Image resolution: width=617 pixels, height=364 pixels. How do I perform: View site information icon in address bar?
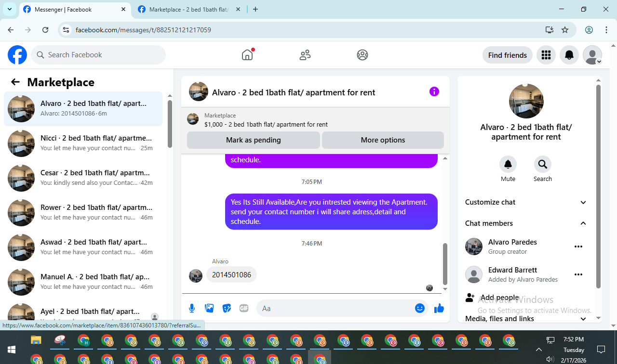pos(67,30)
